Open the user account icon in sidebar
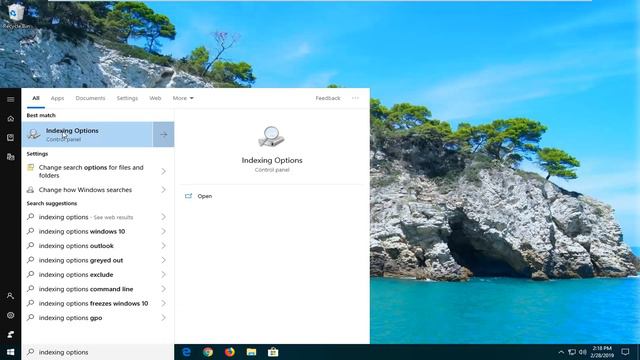Image resolution: width=640 pixels, height=360 pixels. point(11,296)
